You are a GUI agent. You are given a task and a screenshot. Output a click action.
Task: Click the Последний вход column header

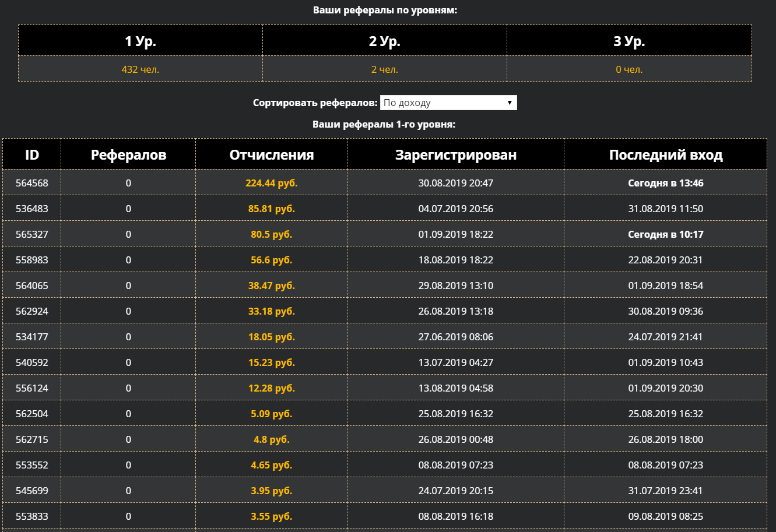[x=666, y=155]
